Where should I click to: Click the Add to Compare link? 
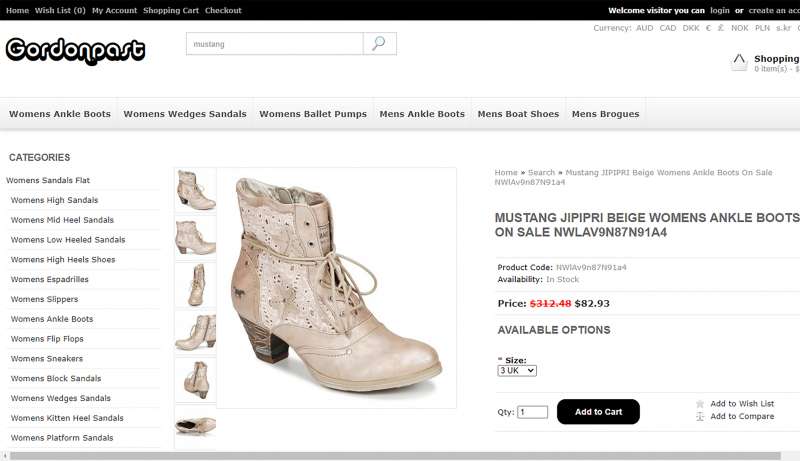pos(742,417)
